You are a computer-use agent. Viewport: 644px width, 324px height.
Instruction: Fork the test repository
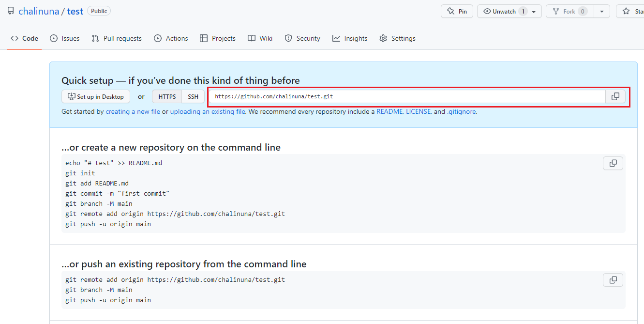click(569, 11)
